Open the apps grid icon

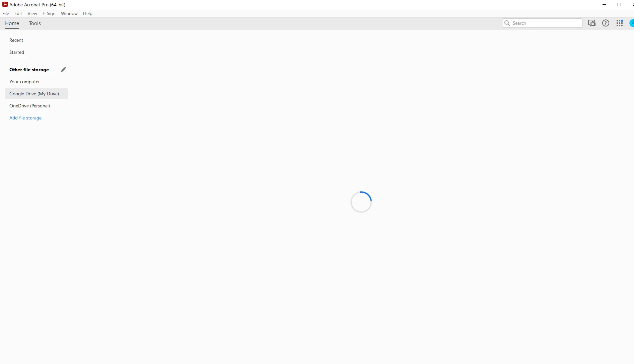[x=620, y=23]
